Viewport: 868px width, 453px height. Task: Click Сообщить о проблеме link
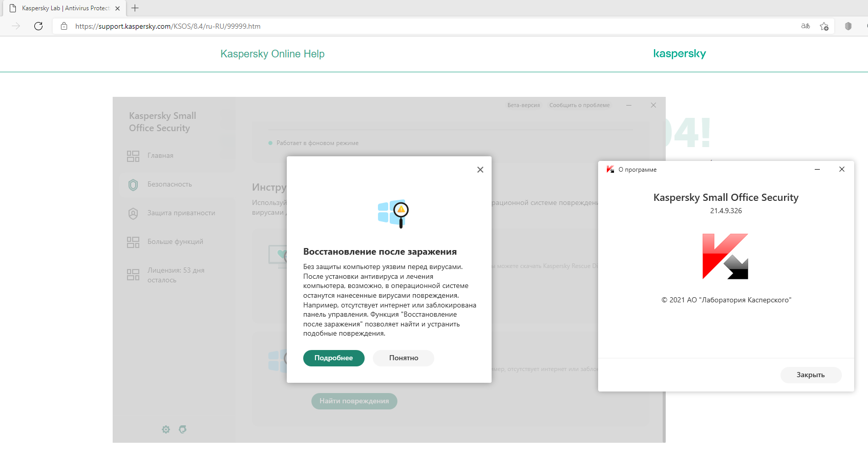pyautogui.click(x=580, y=105)
